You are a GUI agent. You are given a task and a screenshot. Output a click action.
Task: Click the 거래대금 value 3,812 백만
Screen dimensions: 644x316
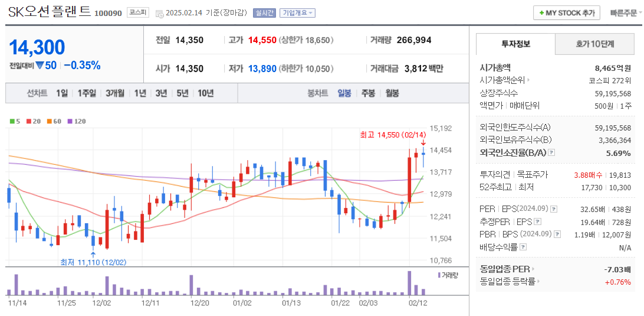(x=423, y=69)
